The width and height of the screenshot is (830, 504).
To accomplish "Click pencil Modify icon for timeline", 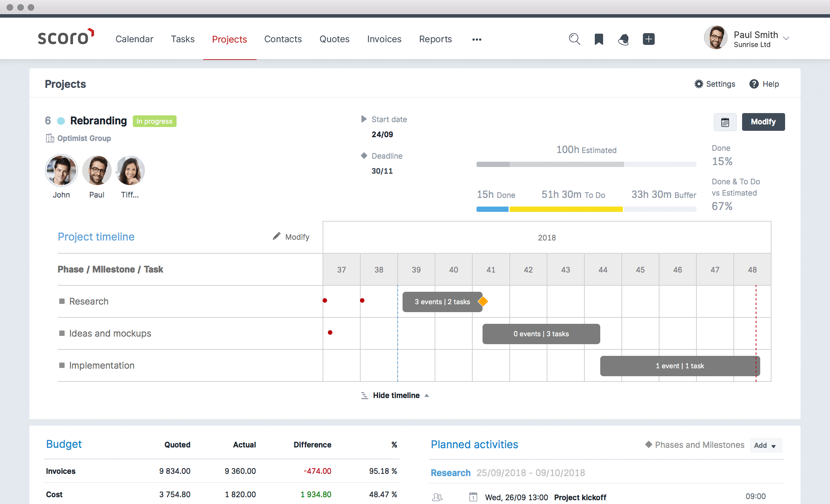I will 277,236.
